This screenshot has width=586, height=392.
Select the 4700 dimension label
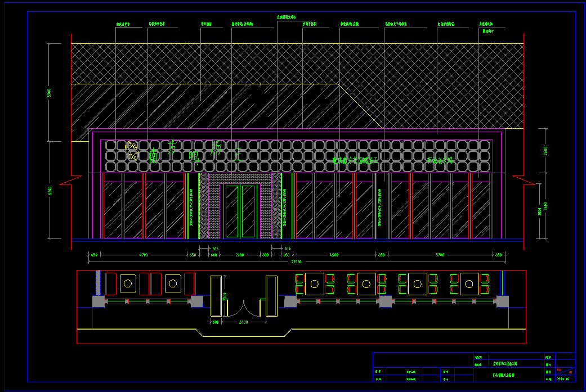tap(144, 255)
